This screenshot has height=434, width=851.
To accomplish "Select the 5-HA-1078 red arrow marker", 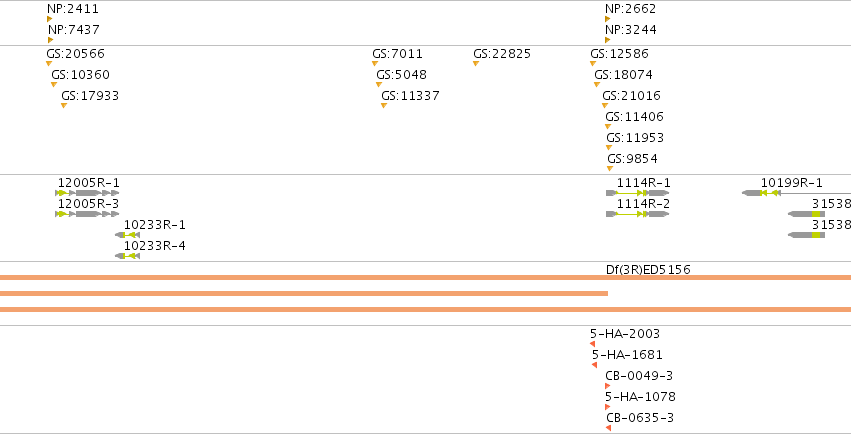I will [607, 407].
